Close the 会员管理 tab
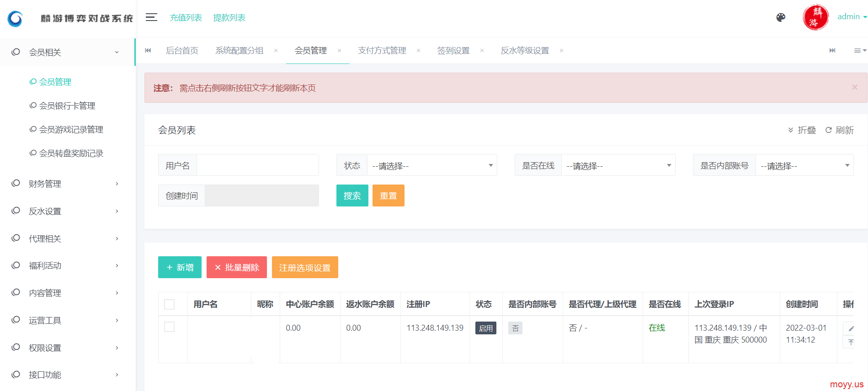The height and width of the screenshot is (391, 868). tap(339, 50)
